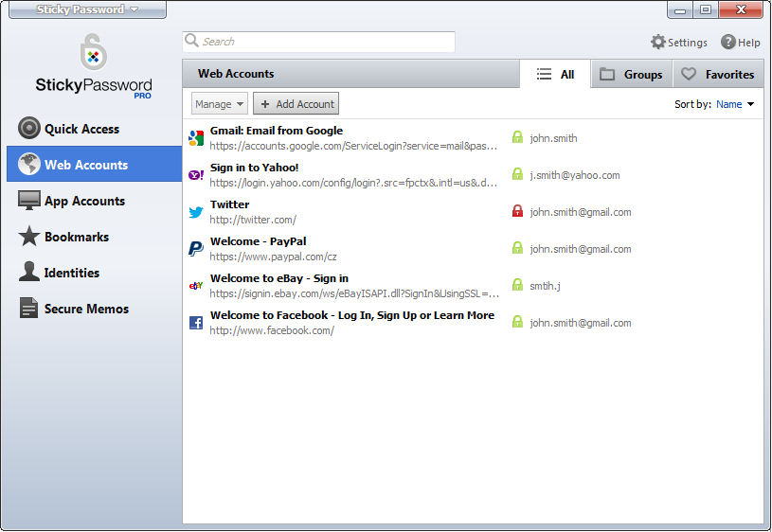Image resolution: width=772 pixels, height=532 pixels.
Task: Click the Twitter bird icon
Action: click(196, 212)
